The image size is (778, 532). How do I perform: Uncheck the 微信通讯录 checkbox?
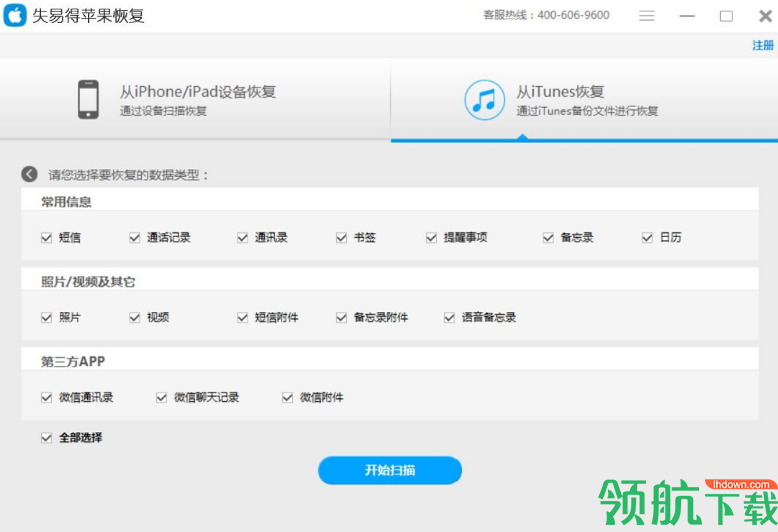pyautogui.click(x=47, y=398)
